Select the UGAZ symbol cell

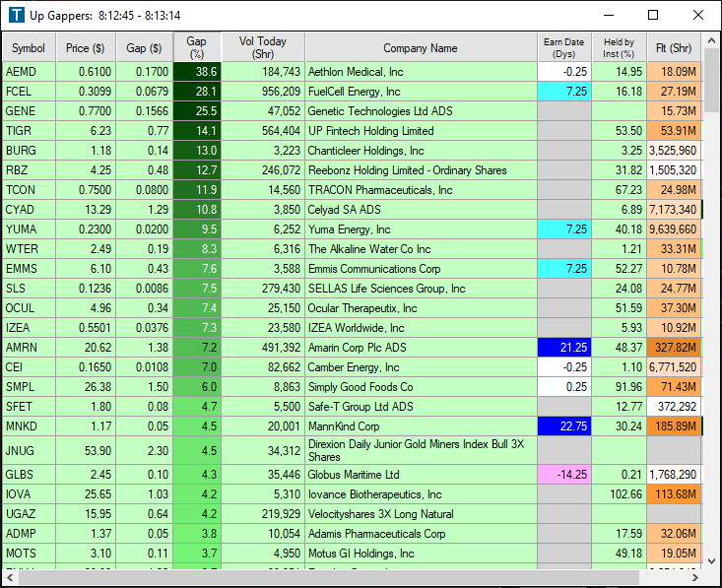(x=29, y=514)
